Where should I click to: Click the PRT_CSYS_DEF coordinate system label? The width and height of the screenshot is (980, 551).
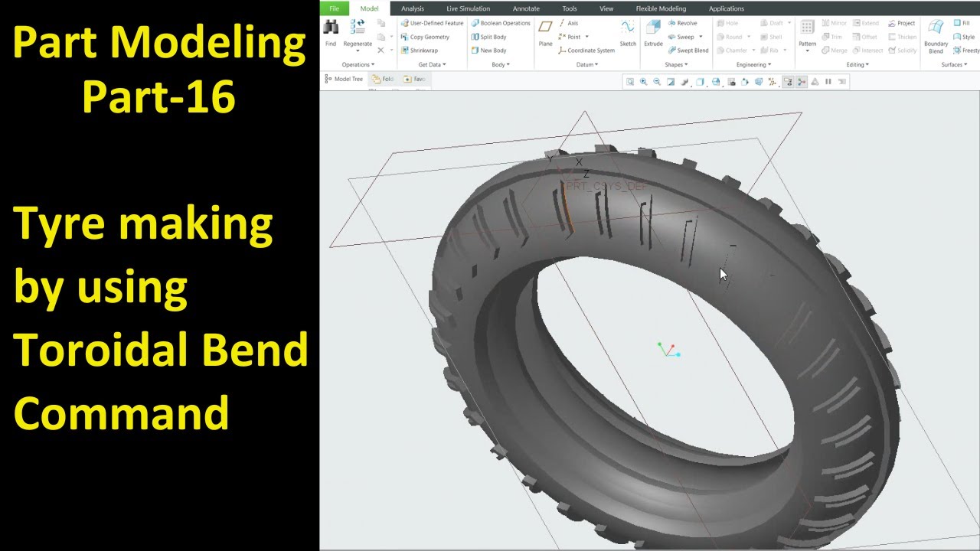click(606, 186)
